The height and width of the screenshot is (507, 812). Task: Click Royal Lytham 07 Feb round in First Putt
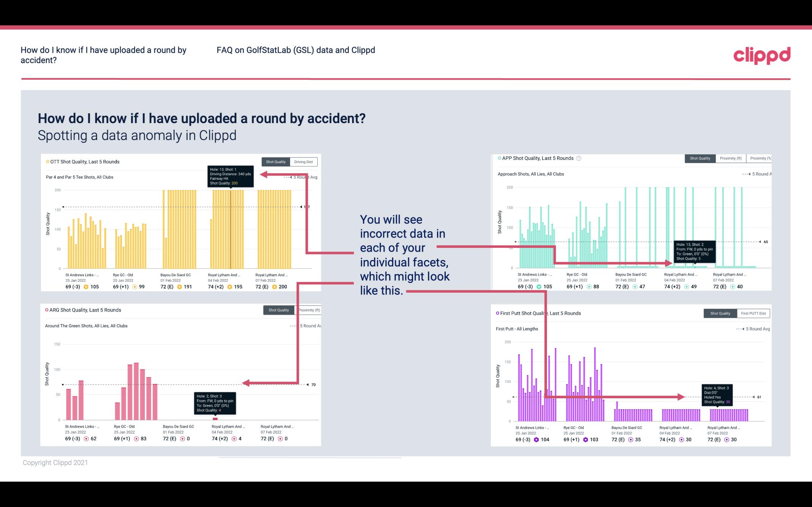click(x=723, y=428)
